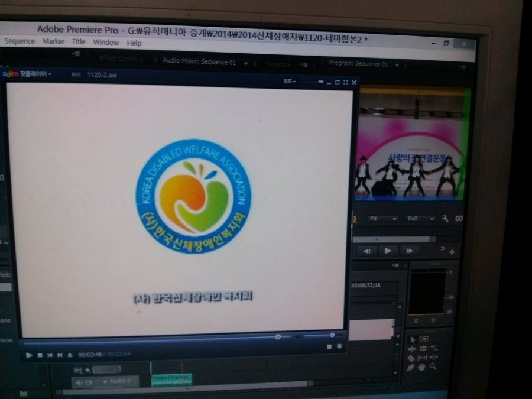This screenshot has height=399, width=532.
Task: Click the timeline horizontal scrollbar
Action: click(x=185, y=388)
